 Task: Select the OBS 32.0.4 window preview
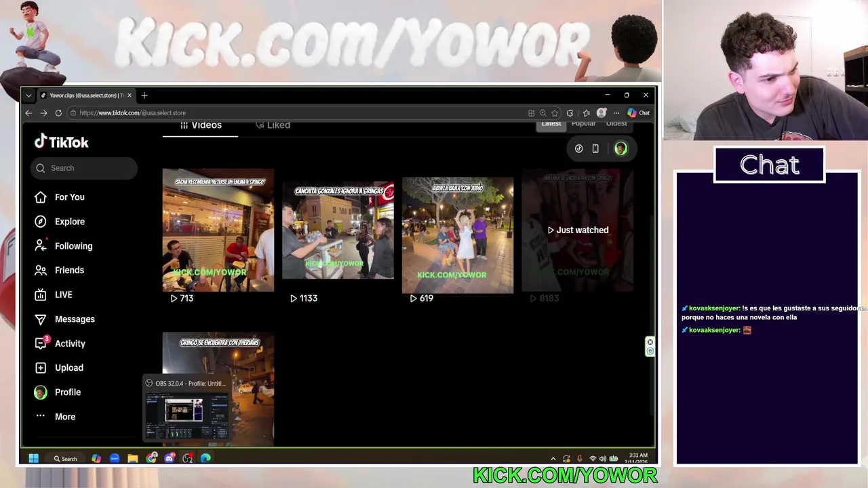click(x=188, y=409)
